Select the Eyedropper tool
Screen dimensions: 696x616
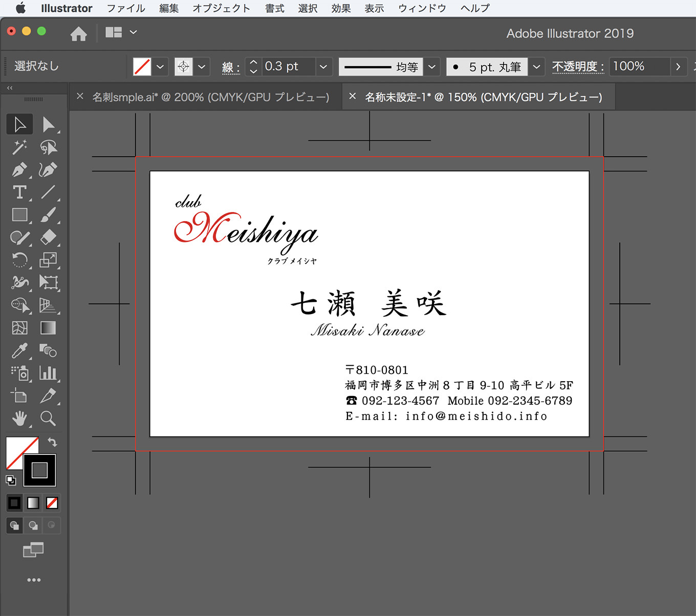(20, 350)
